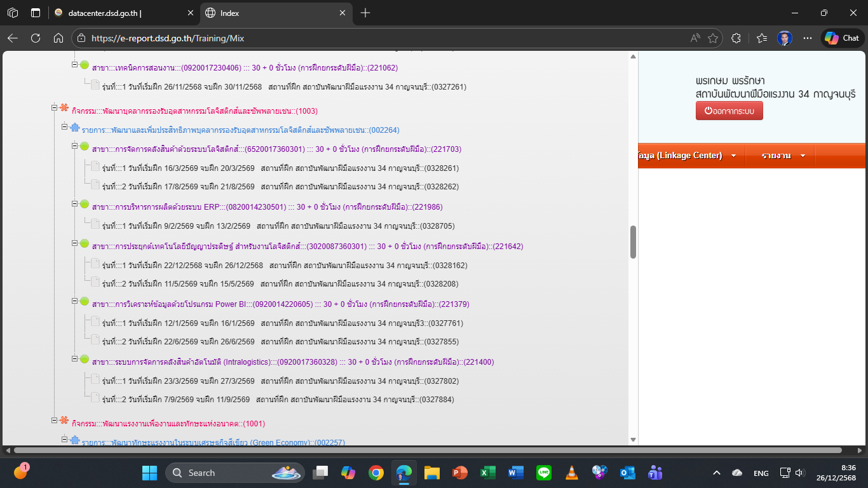Click the red ออกจากระบบ logout button
868x488 pixels.
point(729,111)
